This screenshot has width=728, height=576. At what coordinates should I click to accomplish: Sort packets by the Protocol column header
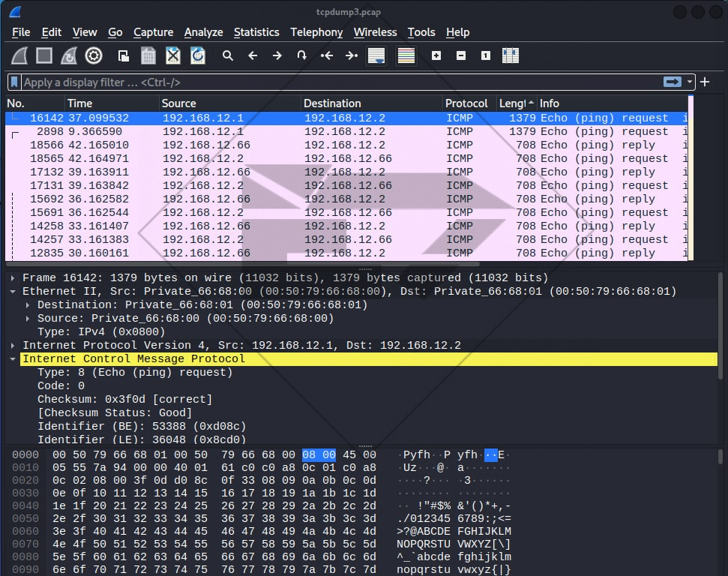click(x=466, y=103)
